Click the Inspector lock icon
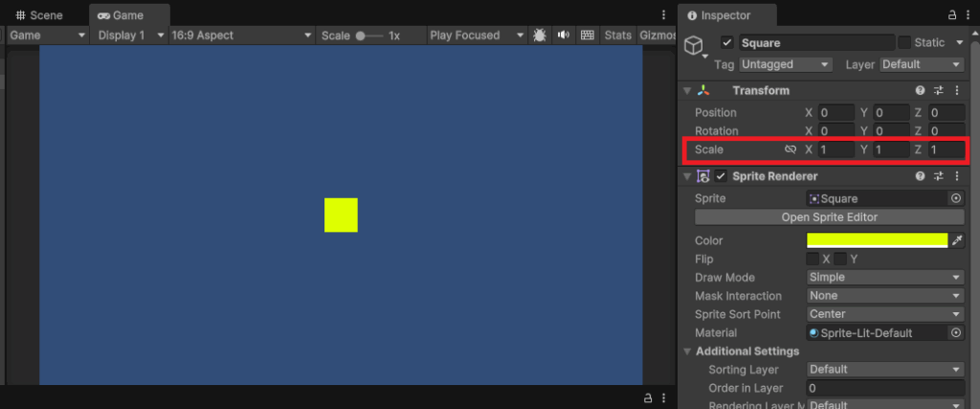 click(x=952, y=15)
